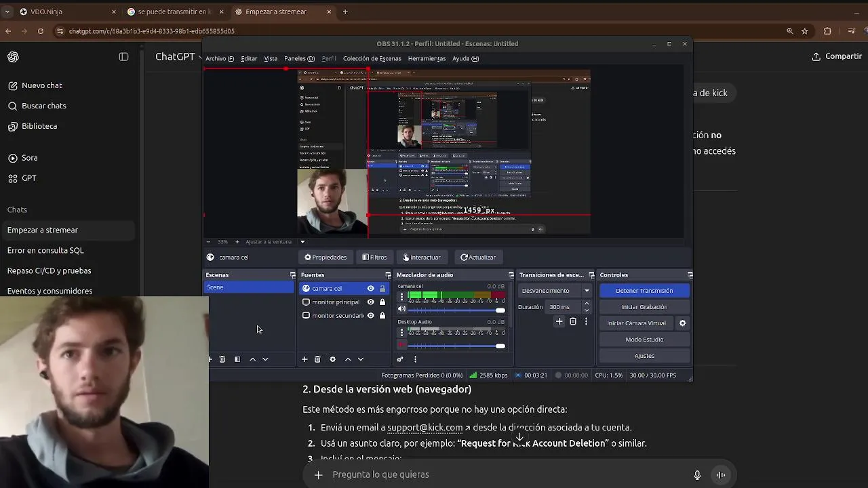Open Archivo menu in OBS
Viewport: 868px width, 488px height.
click(220, 59)
